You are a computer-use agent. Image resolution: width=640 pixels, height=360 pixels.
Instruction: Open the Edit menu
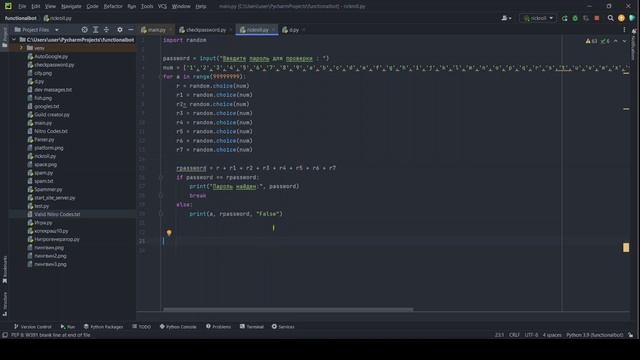(x=36, y=6)
